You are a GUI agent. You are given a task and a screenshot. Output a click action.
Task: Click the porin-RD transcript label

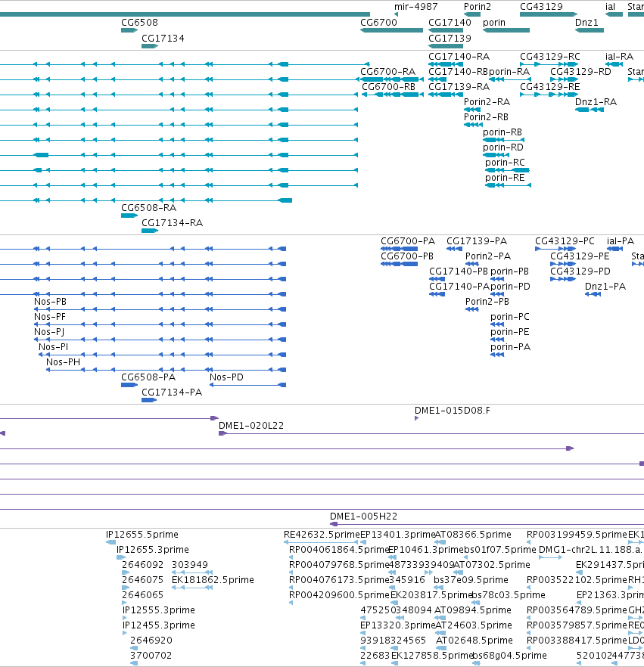coord(503,147)
